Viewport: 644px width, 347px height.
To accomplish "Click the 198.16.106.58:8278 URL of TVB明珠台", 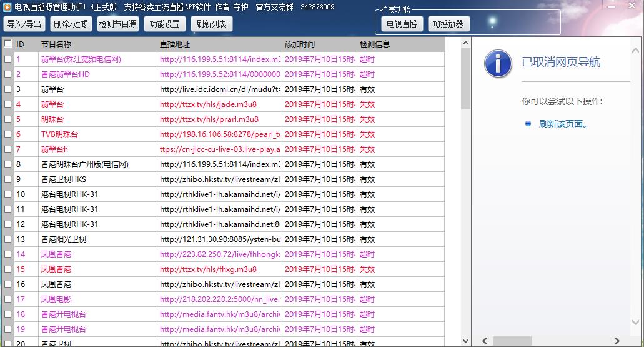I will [220, 134].
